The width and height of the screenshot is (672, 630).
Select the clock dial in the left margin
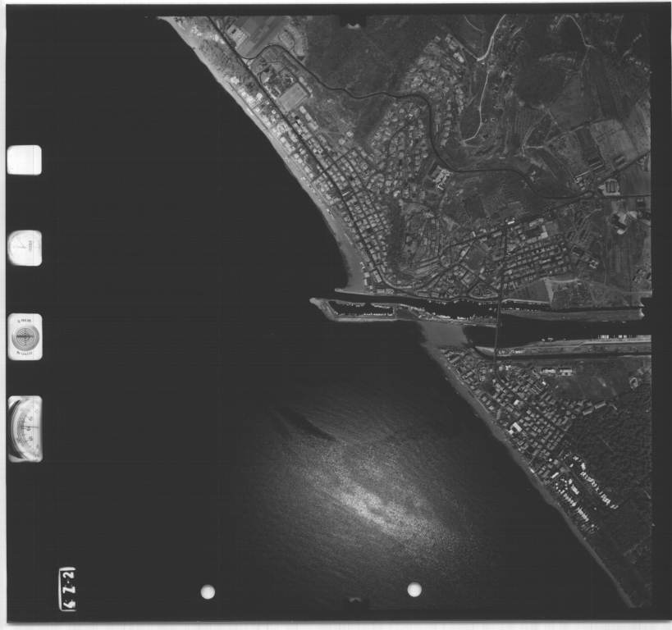(25, 247)
